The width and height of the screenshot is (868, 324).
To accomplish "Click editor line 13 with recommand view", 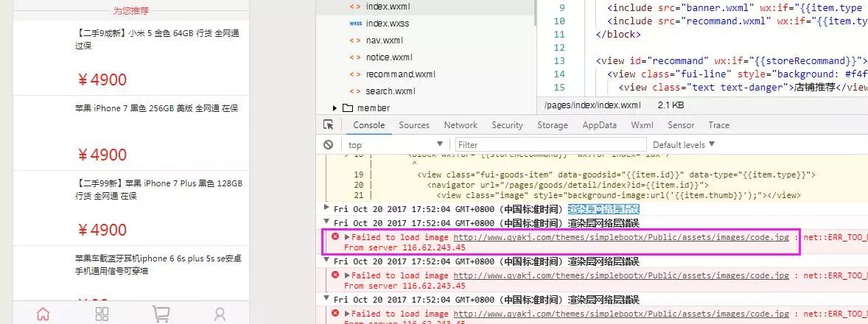I will click(x=731, y=61).
